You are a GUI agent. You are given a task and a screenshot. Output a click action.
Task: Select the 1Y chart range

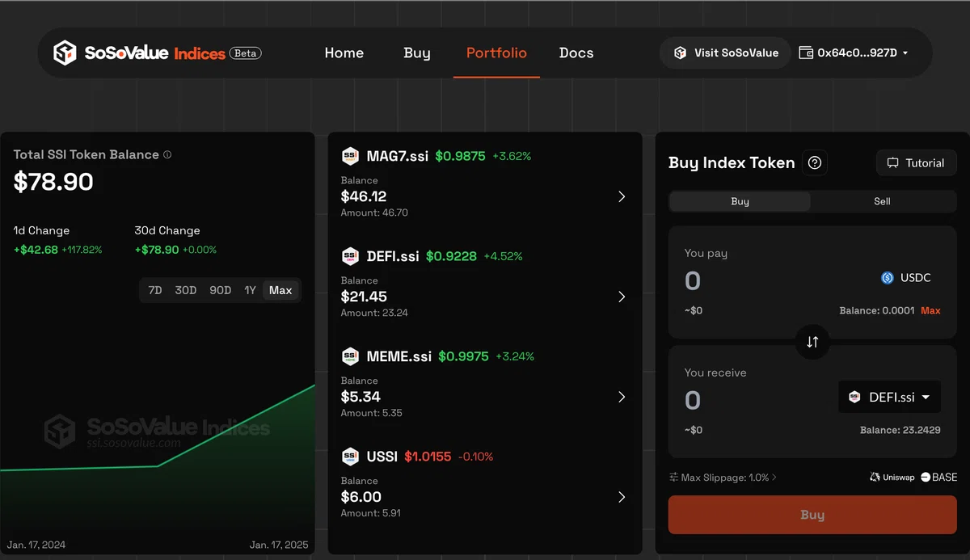click(251, 290)
